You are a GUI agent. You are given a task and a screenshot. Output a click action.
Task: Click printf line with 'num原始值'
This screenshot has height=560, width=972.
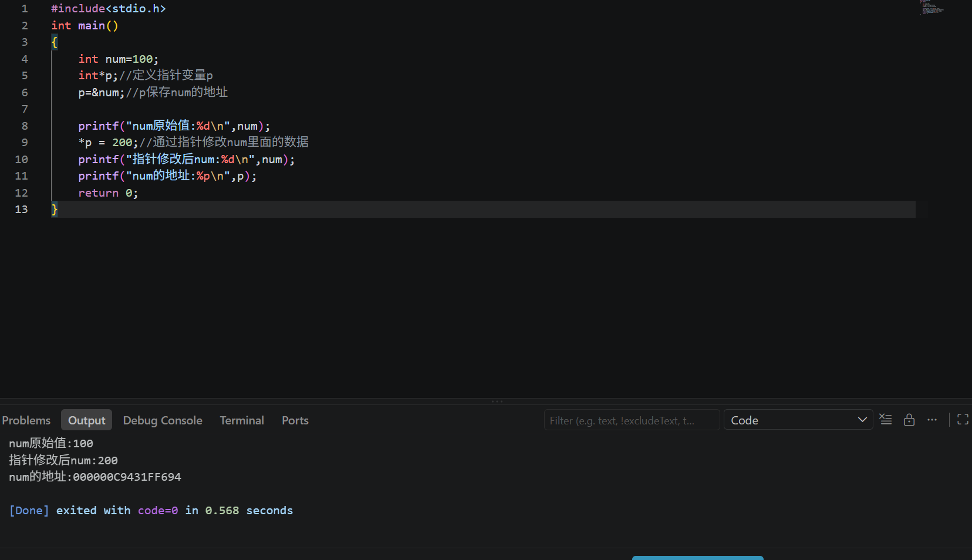(x=174, y=126)
